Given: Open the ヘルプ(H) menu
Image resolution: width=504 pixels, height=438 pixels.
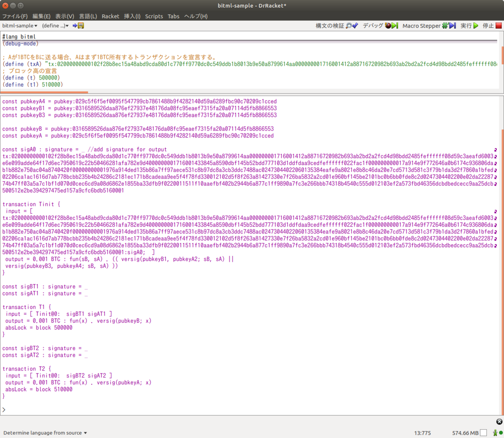Looking at the screenshot, I should pos(196,16).
